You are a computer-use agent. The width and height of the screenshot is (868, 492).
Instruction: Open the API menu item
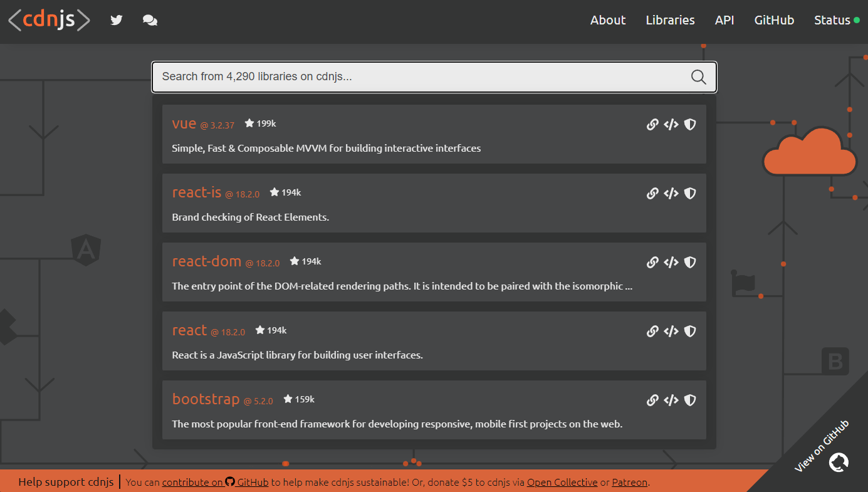724,20
